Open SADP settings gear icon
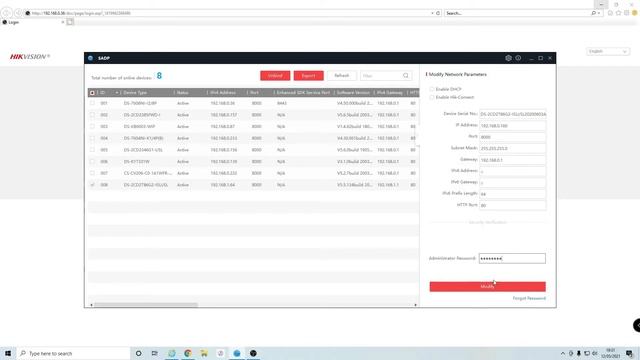 click(508, 58)
